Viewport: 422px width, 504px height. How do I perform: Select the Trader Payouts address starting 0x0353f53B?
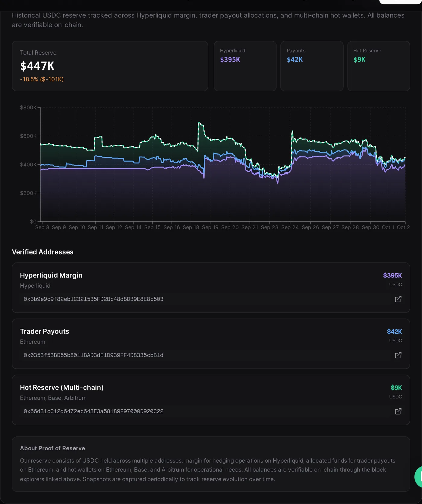tap(93, 355)
